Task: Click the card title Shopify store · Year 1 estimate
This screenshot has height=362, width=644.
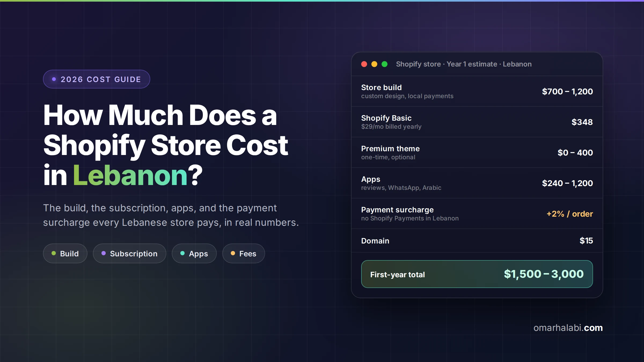Action: pyautogui.click(x=464, y=64)
